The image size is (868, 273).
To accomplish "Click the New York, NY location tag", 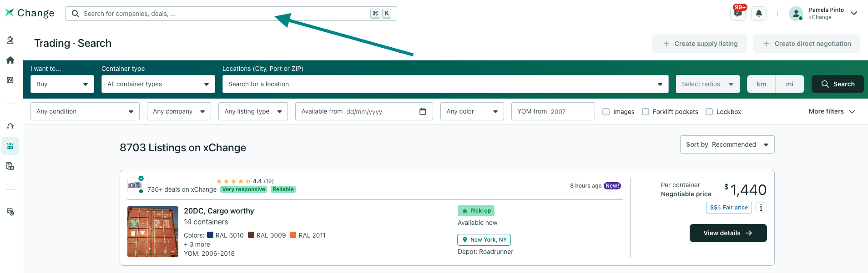I will click(484, 240).
